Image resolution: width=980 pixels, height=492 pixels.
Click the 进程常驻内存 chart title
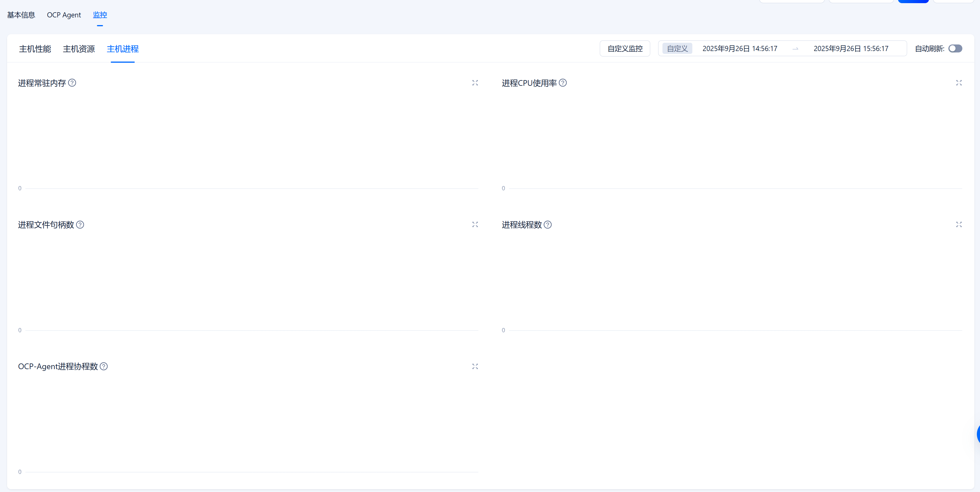click(42, 83)
